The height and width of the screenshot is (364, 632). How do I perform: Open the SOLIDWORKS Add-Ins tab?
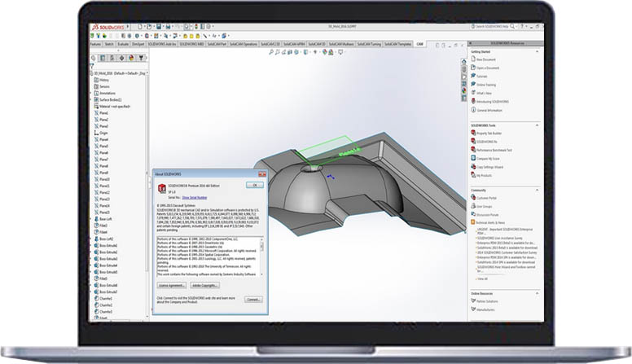(x=161, y=44)
